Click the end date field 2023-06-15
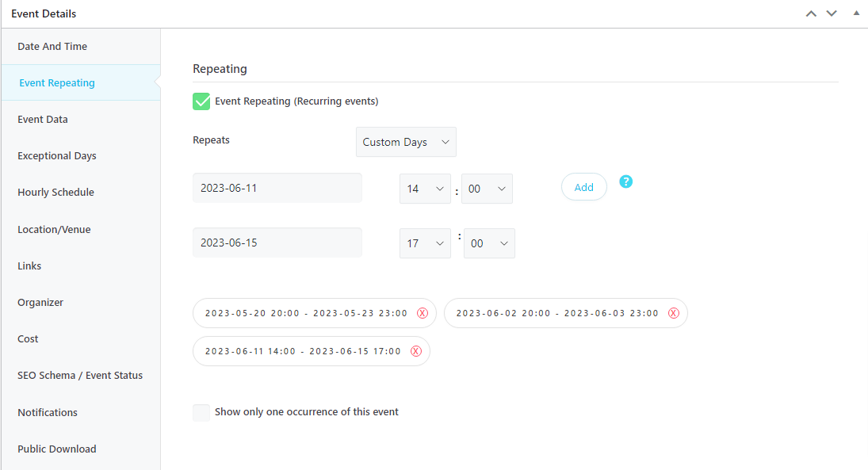The width and height of the screenshot is (868, 470). point(277,243)
